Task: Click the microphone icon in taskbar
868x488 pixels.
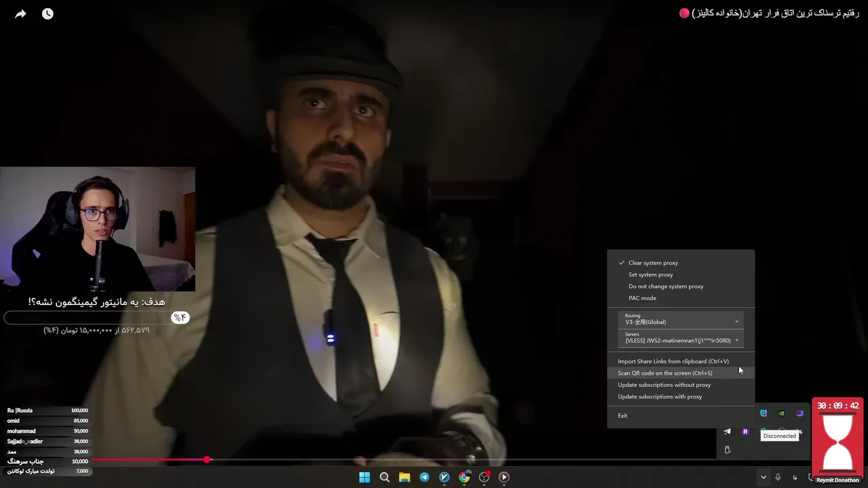Action: 778,477
